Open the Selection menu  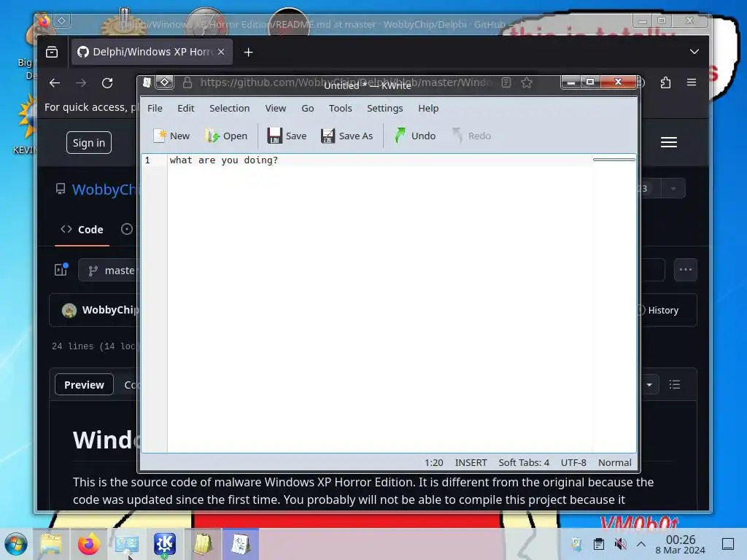(x=230, y=108)
